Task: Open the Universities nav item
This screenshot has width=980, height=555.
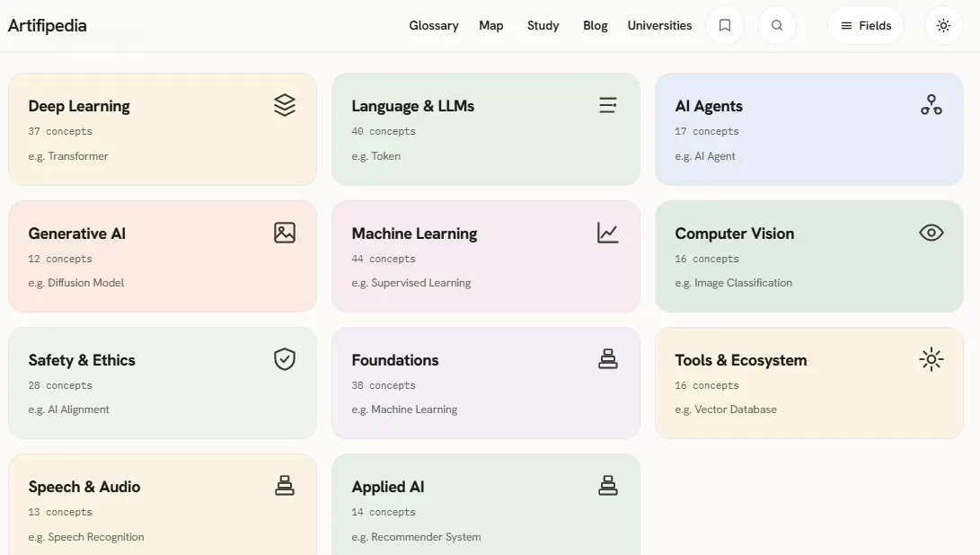Action: (x=659, y=26)
